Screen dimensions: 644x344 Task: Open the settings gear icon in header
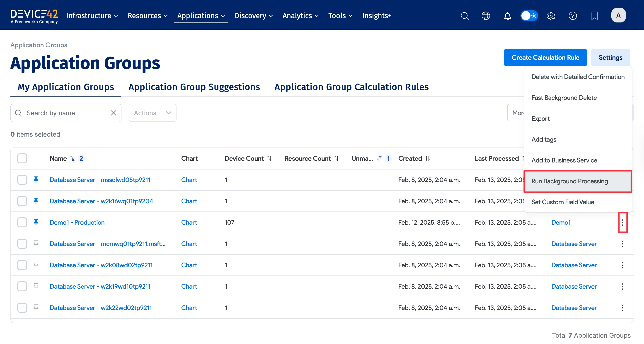tap(551, 16)
